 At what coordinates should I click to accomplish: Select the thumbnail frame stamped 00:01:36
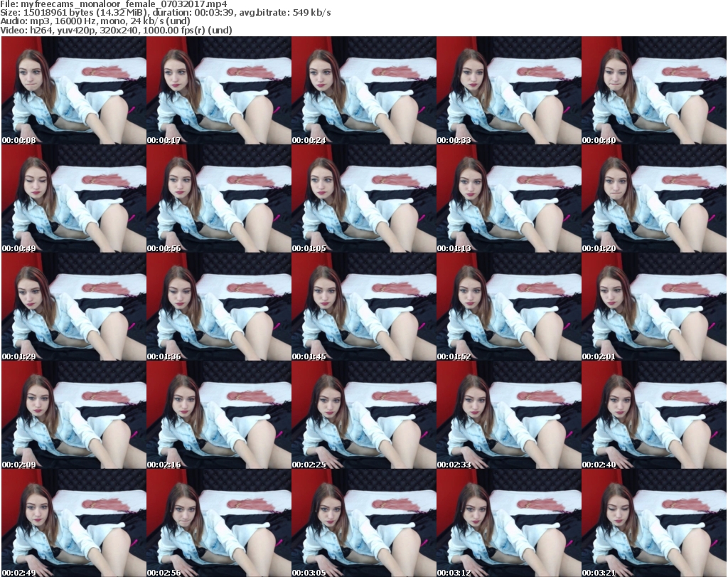[219, 307]
